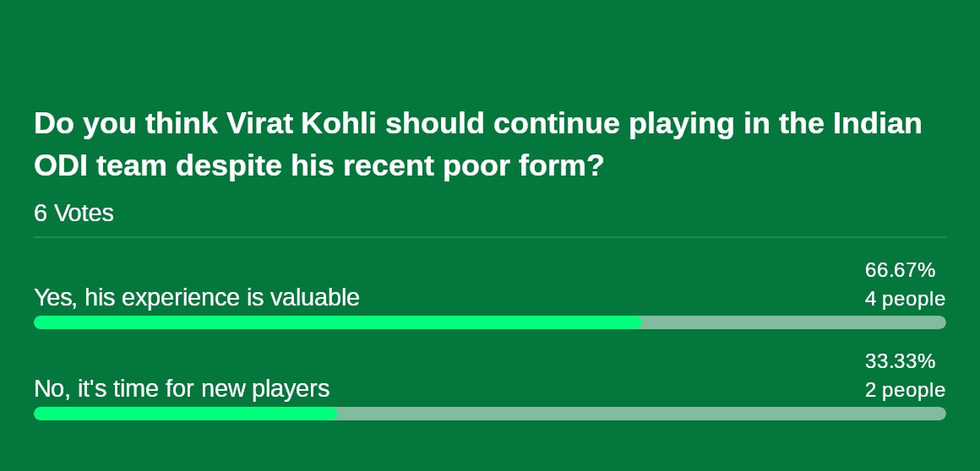Click the divider line below vote count
This screenshot has width=980, height=471.
click(490, 237)
